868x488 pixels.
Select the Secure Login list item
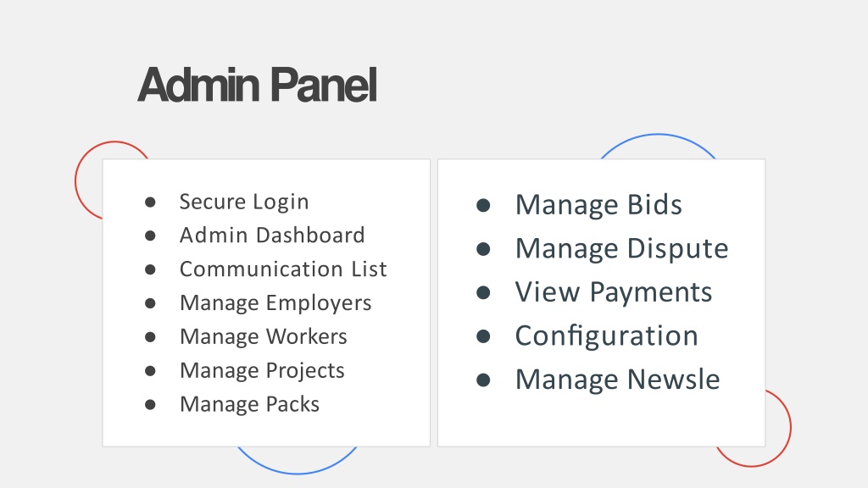(x=244, y=202)
